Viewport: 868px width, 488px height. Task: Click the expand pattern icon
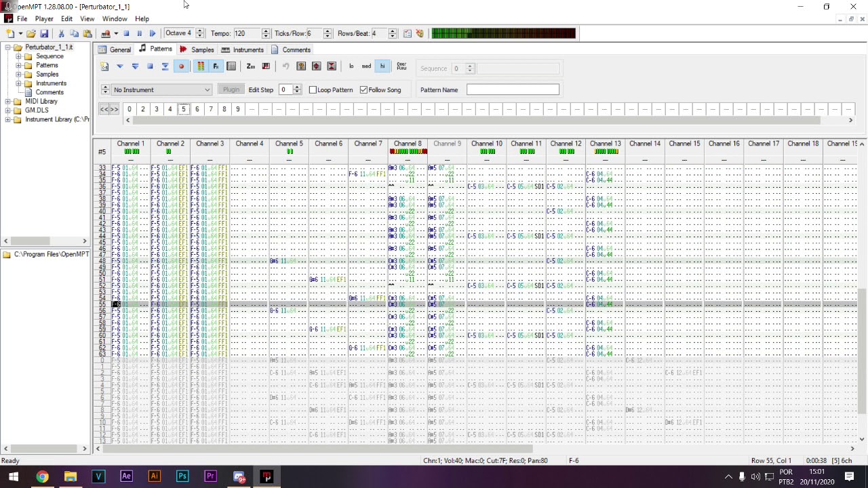[316, 66]
